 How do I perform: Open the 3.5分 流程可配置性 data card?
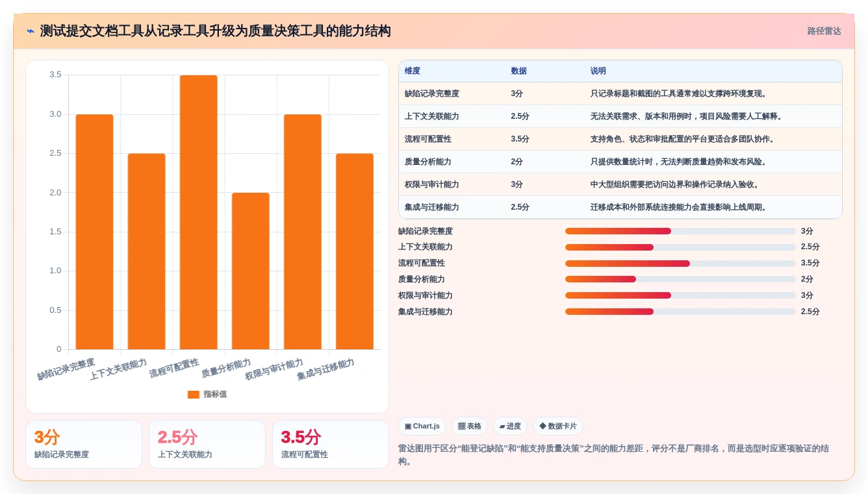(x=331, y=444)
